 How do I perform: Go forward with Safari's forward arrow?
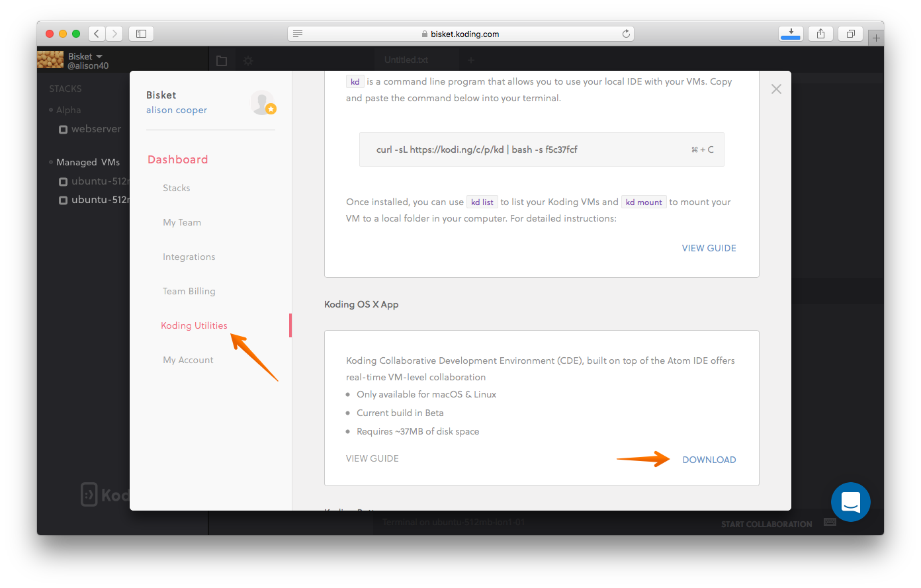click(x=114, y=34)
